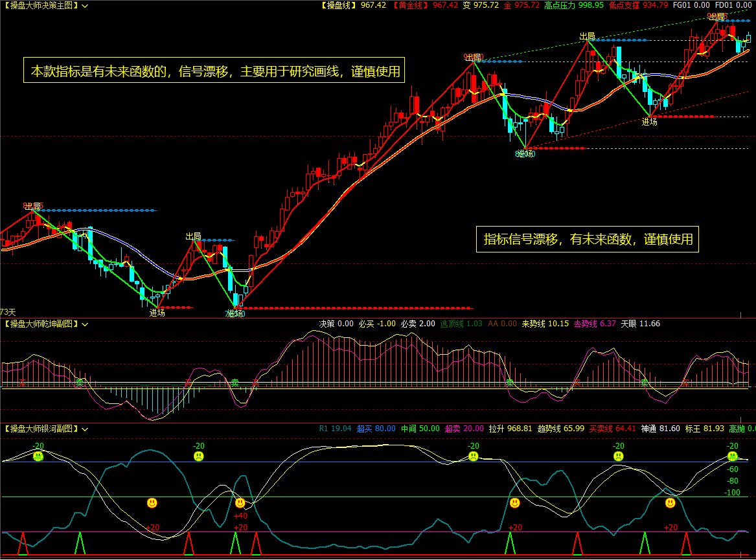Image resolution: width=756 pixels, height=560 pixels.
Task: Select the FD01 0.00 readout
Action: (x=733, y=5)
